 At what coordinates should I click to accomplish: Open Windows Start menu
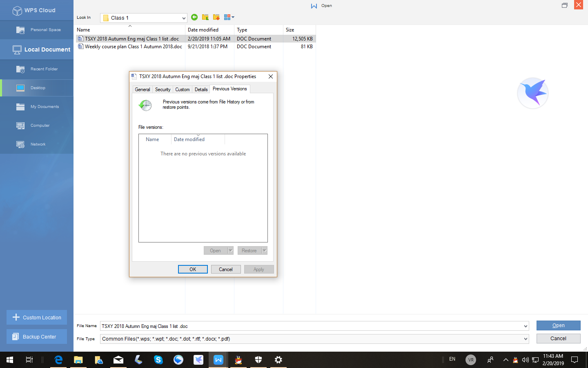click(x=10, y=360)
